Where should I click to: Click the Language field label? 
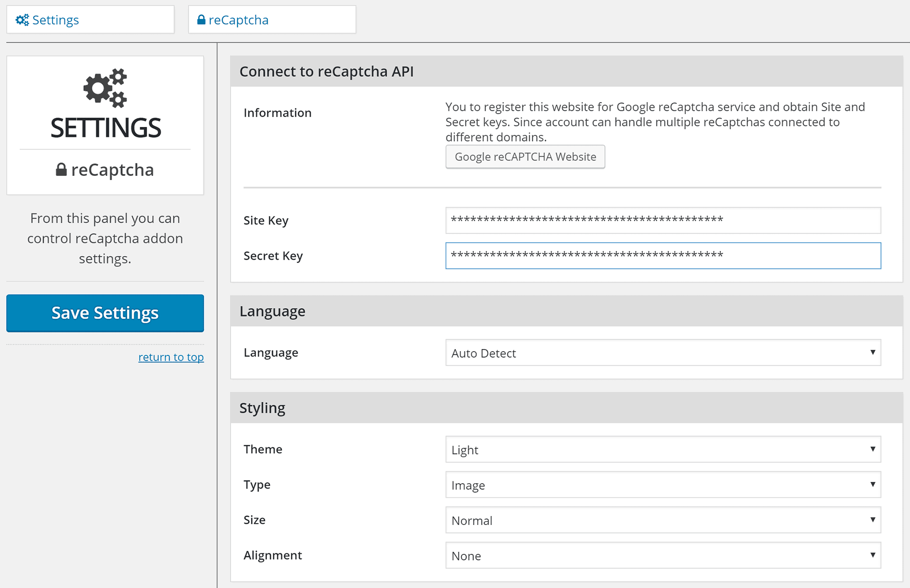[x=271, y=353]
